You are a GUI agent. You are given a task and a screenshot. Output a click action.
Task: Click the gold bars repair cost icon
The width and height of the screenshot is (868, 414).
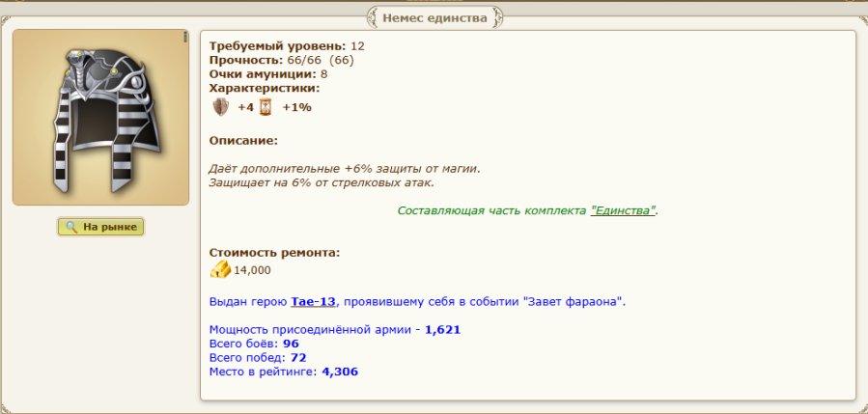pos(220,269)
